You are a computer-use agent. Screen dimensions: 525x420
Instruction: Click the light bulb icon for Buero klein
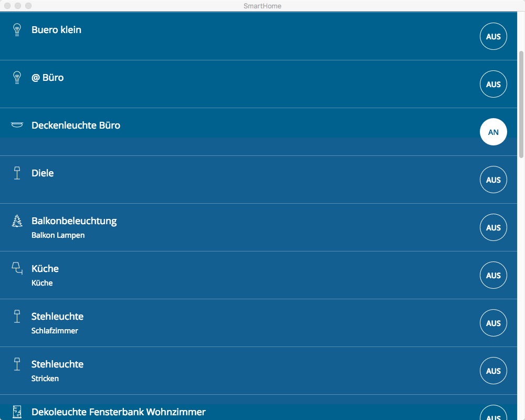coord(17,30)
